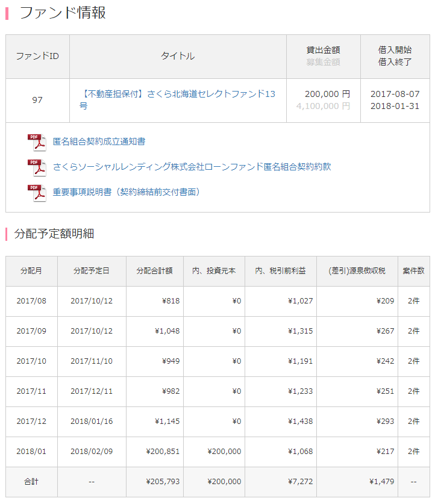Viewport: 438px width, 504px height.
Task: Open the 匿名組合契約成立通知書 link
Action: [x=99, y=142]
